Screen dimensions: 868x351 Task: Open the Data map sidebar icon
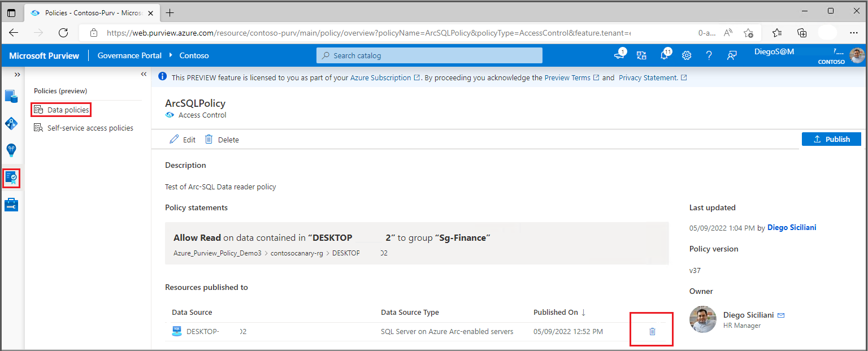pos(11,123)
